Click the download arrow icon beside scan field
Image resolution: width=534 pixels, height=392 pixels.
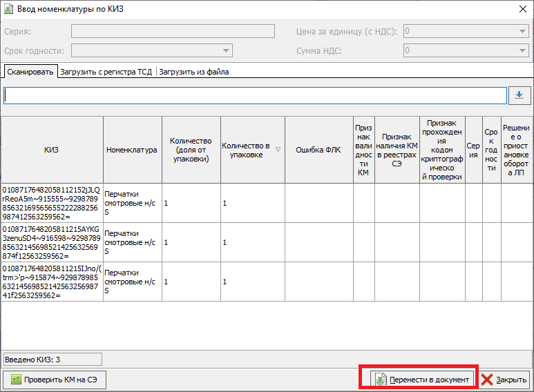point(518,95)
